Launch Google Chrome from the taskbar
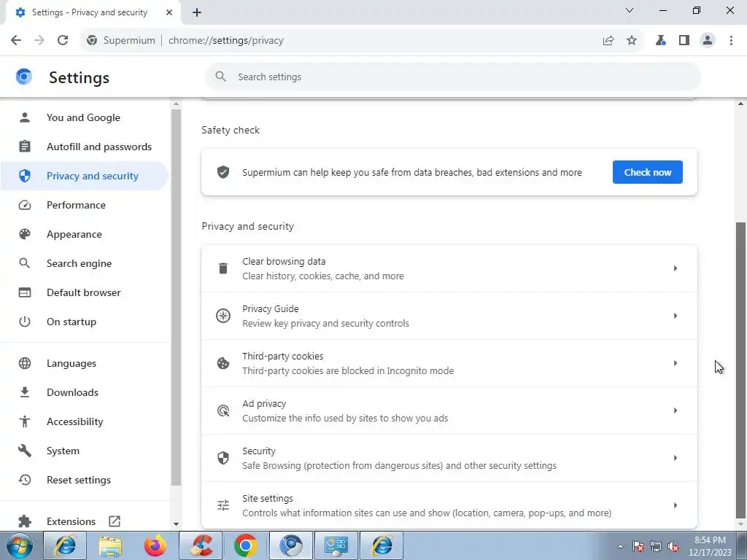Image resolution: width=747 pixels, height=560 pixels. [246, 545]
